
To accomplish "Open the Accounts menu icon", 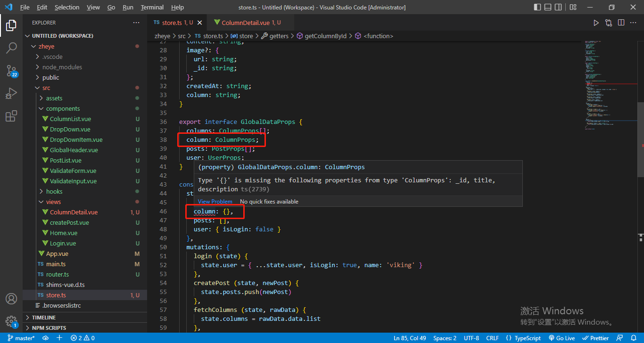I will [x=11, y=299].
